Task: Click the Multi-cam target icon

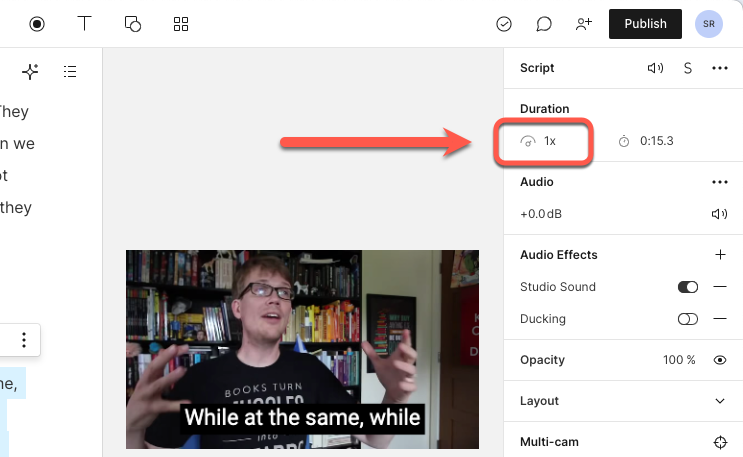Action: [720, 442]
